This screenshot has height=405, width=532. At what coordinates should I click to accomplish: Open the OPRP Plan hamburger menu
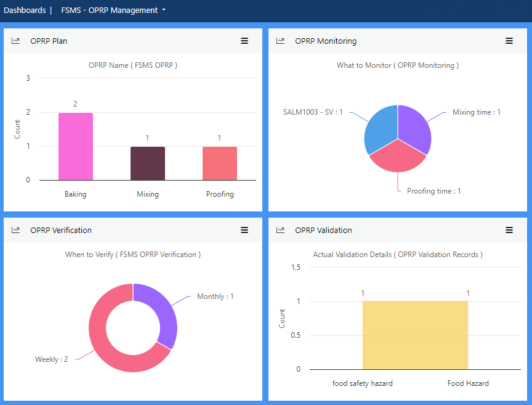pos(244,41)
